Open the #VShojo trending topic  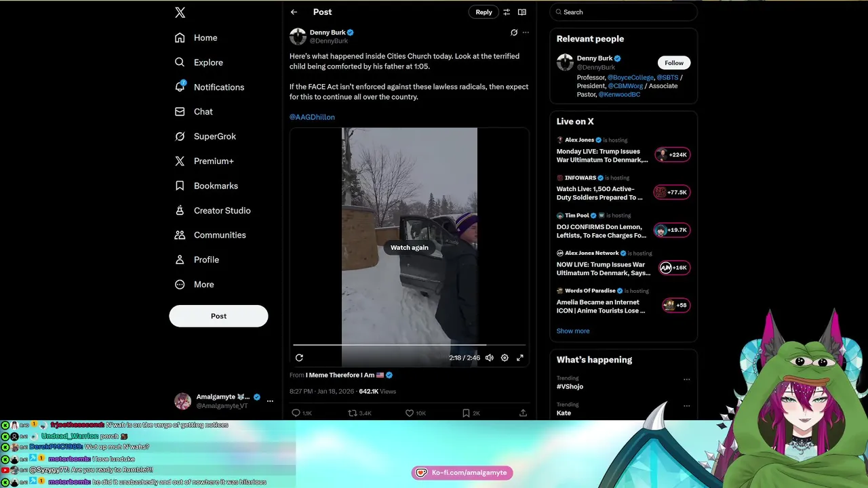point(570,386)
